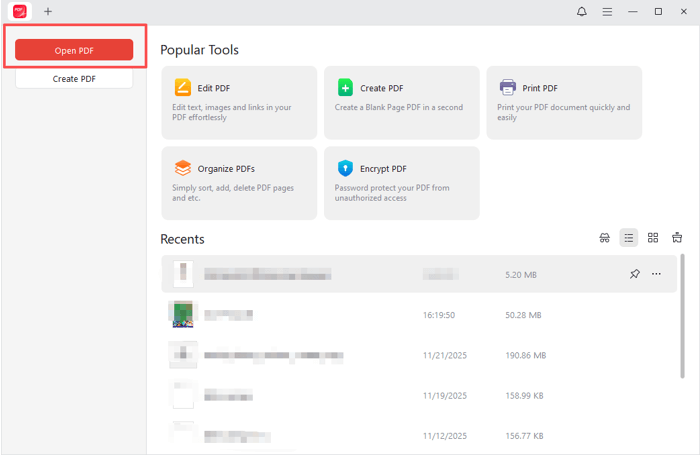Click the red PDF app logo icon
700x456 pixels.
pos(20,11)
